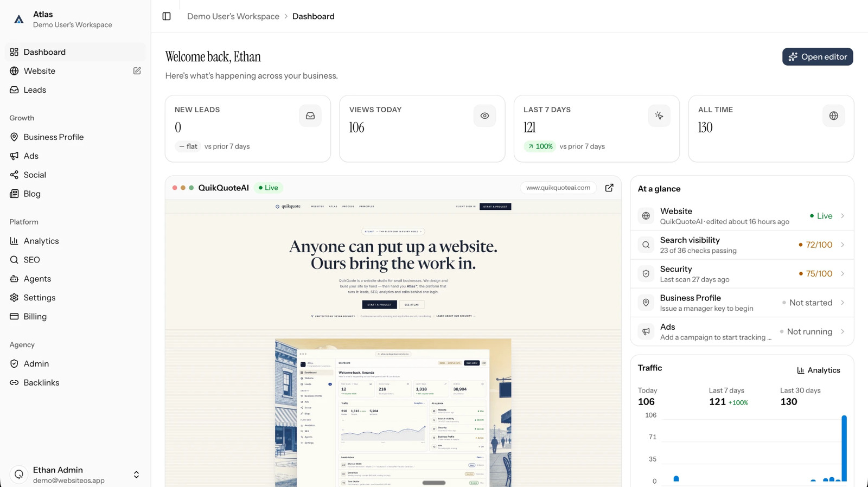Click the tallest bar in Traffic chart
868x487 pixels.
coord(844,448)
